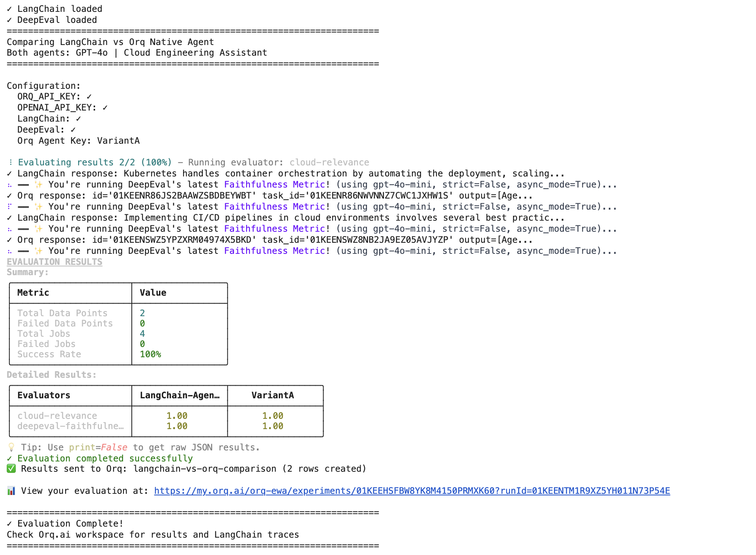Click 'Evaluating results 2/2 (100%)' progress text
This screenshot has height=555, width=756.
[x=95, y=162]
